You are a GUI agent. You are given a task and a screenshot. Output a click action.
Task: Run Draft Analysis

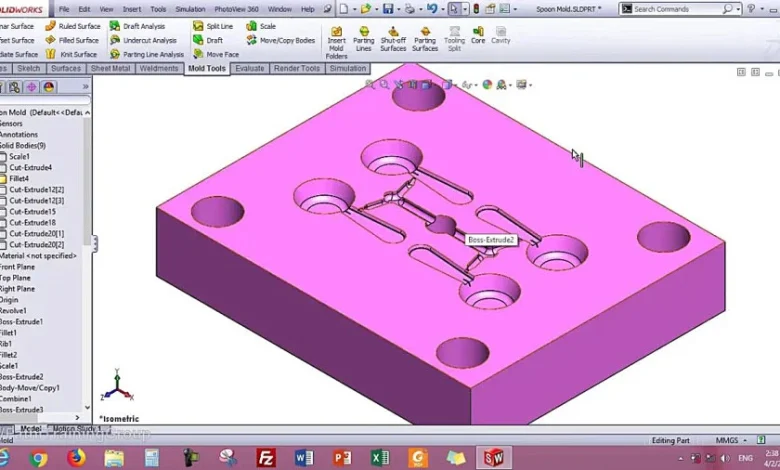point(137,26)
